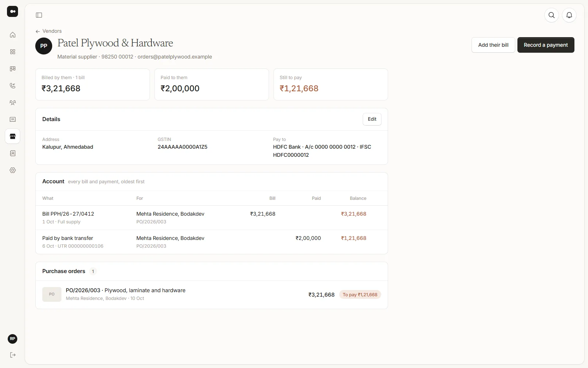The image size is (588, 368).
Task: Open the Billed by them card
Action: pos(93,84)
